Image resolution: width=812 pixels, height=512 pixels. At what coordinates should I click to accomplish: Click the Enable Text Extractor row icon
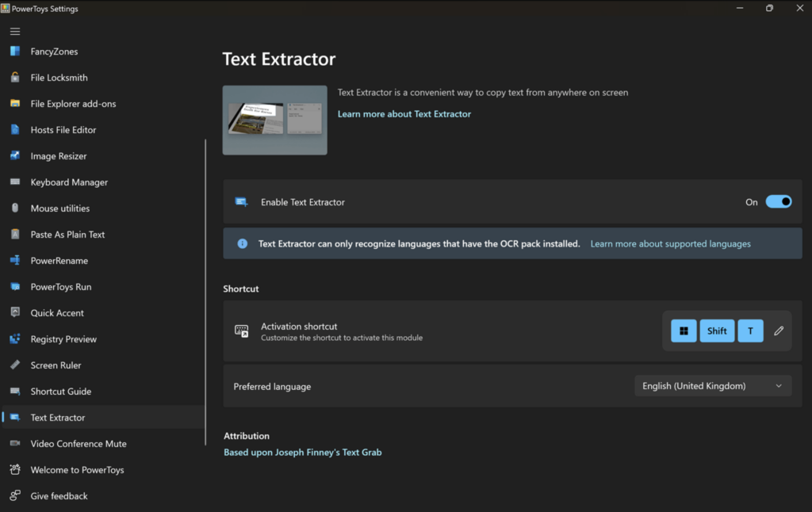pos(241,202)
